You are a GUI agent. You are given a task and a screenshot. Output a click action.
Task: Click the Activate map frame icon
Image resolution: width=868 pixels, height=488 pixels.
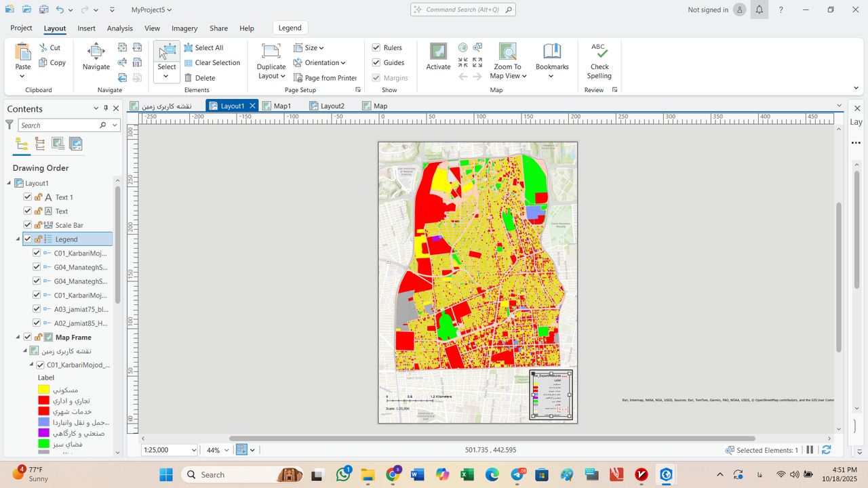point(438,52)
